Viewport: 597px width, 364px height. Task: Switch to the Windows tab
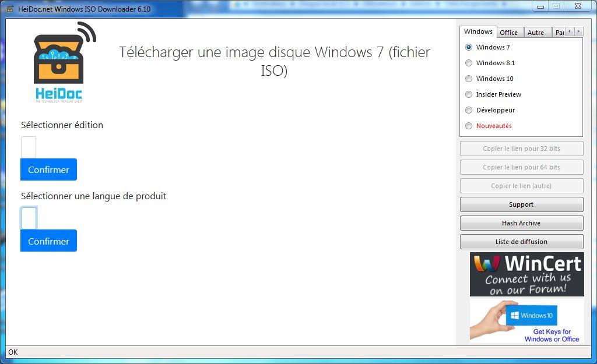pyautogui.click(x=478, y=31)
